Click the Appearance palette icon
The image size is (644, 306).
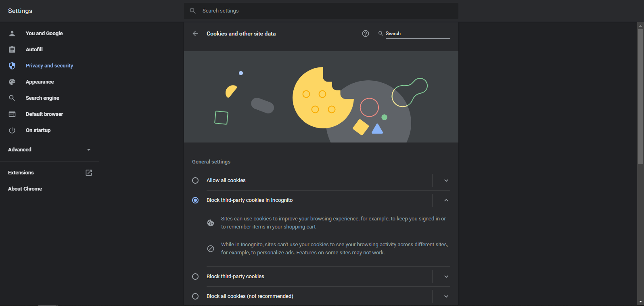(x=12, y=82)
